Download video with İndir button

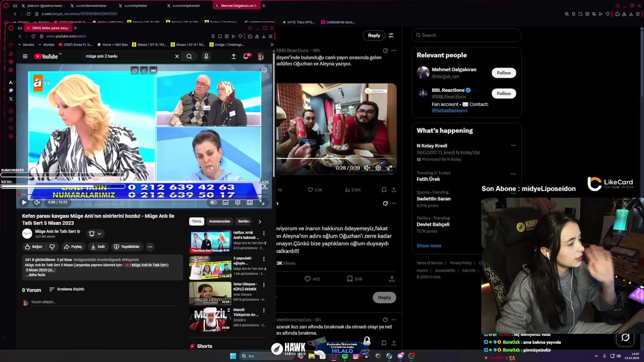click(98, 247)
